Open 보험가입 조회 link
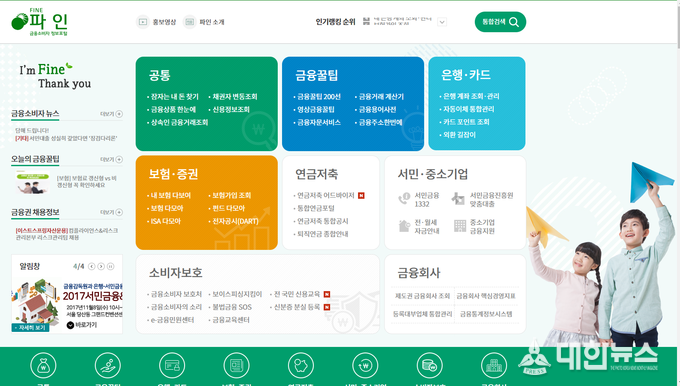 click(x=231, y=195)
